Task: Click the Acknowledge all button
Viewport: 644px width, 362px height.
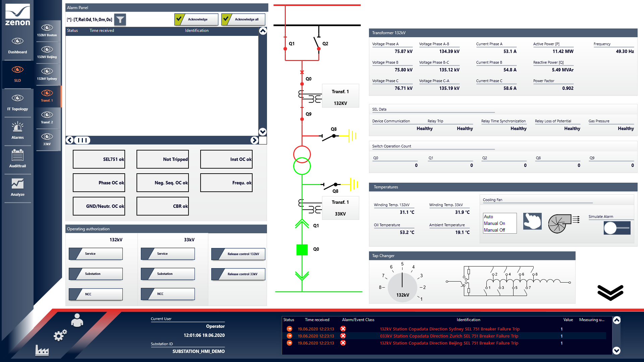Action: point(243,19)
